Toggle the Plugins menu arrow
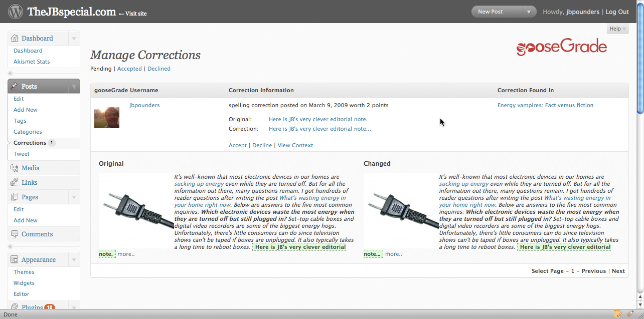644x319 pixels. tap(74, 306)
